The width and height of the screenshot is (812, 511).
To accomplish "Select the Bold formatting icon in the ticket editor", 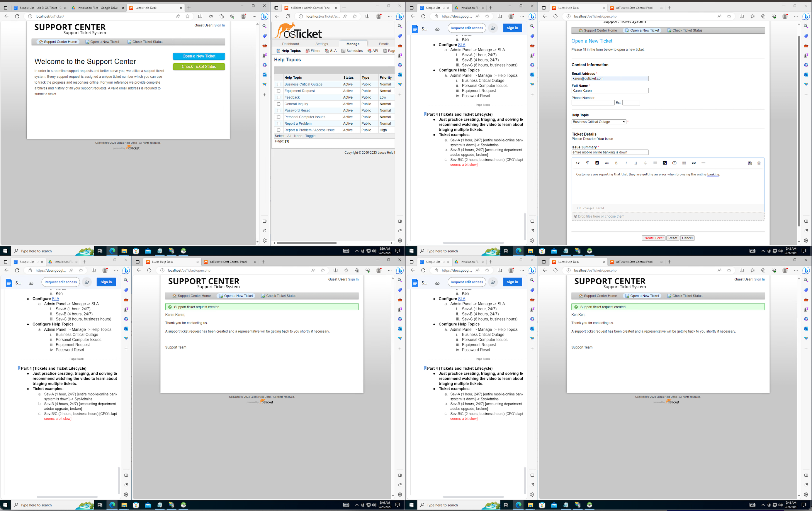I will 616,163.
